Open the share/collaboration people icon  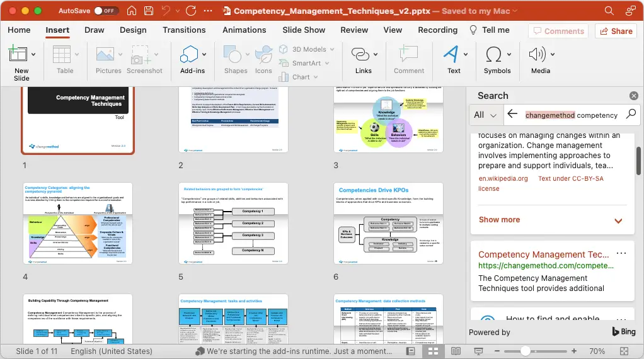[x=631, y=11]
